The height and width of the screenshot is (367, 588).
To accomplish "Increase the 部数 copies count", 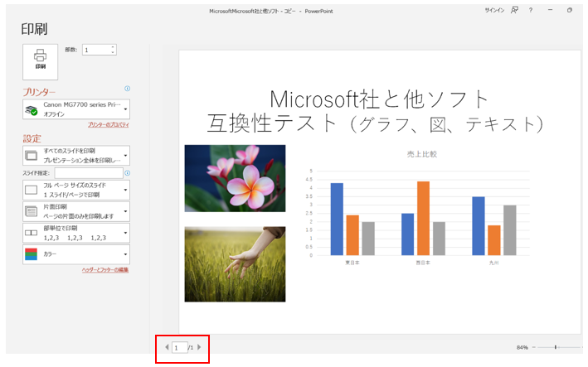I will [113, 47].
